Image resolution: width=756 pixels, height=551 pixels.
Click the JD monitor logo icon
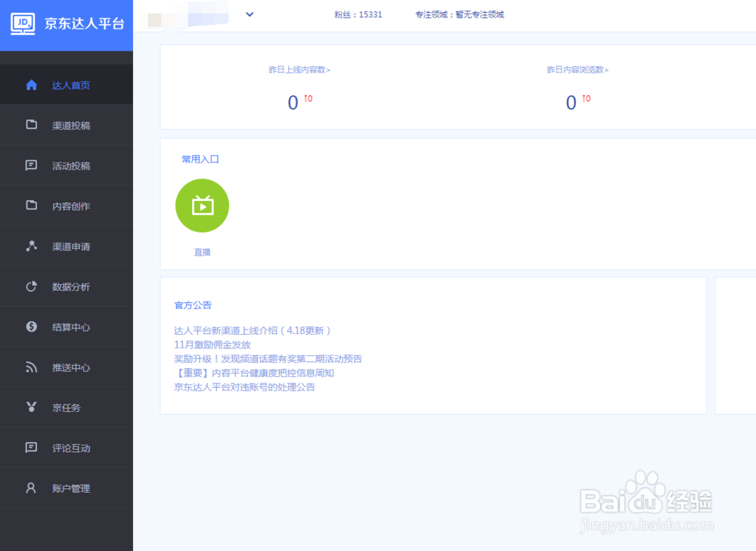(x=23, y=23)
